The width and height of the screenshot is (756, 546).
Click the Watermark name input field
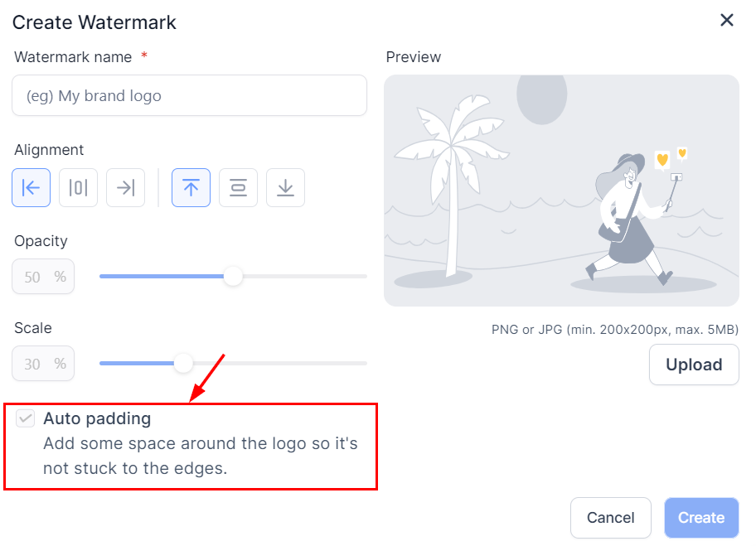point(189,96)
